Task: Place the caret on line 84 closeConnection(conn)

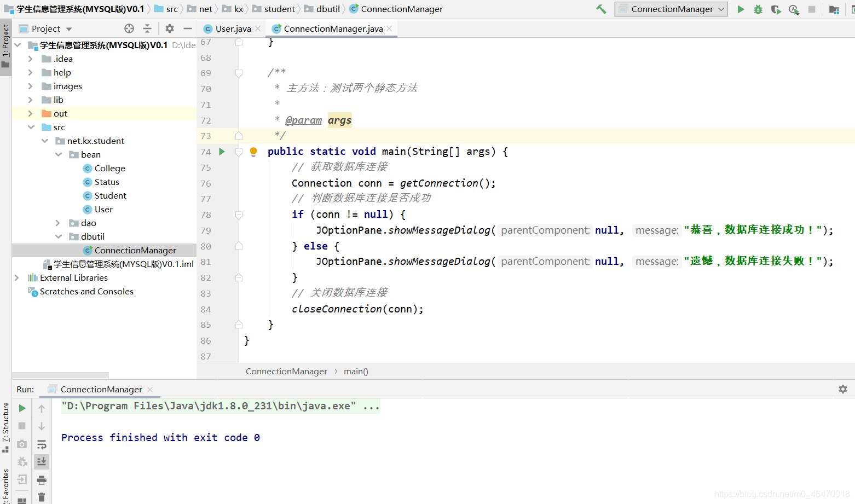Action: pyautogui.click(x=357, y=309)
